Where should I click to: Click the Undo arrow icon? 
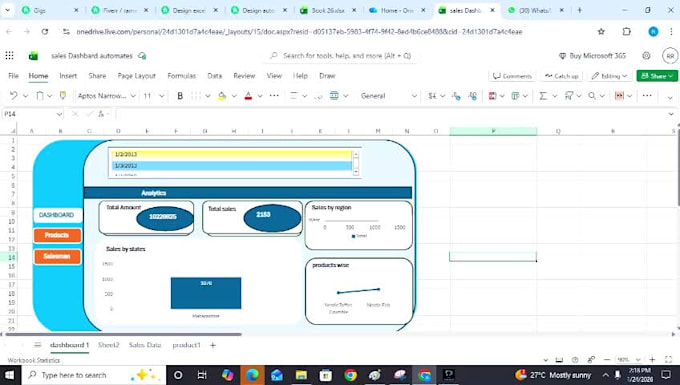pos(13,96)
